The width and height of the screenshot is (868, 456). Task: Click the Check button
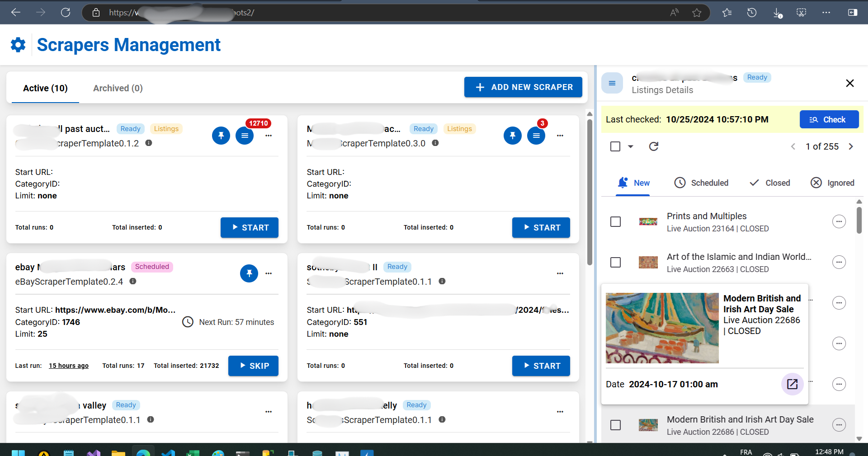click(x=829, y=119)
